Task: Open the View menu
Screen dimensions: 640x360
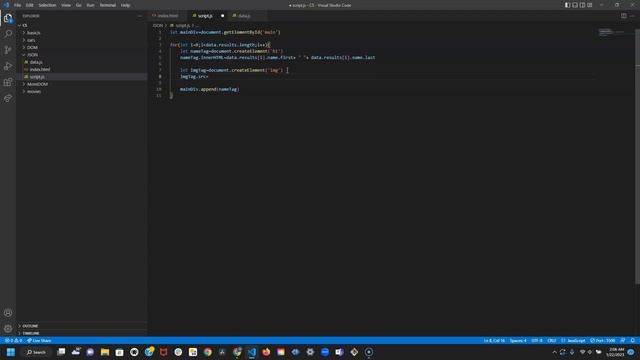Action: [x=66, y=5]
